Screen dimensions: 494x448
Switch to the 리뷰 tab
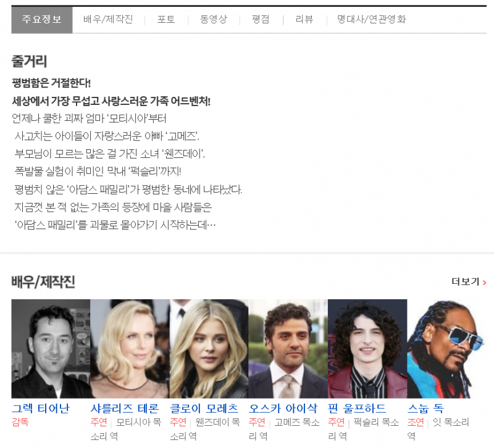click(304, 20)
